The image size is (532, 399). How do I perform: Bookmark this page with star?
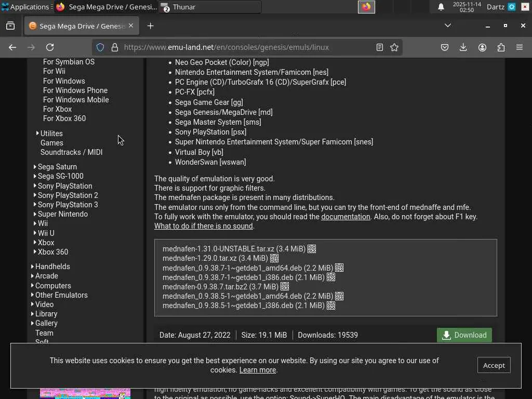pos(394,47)
